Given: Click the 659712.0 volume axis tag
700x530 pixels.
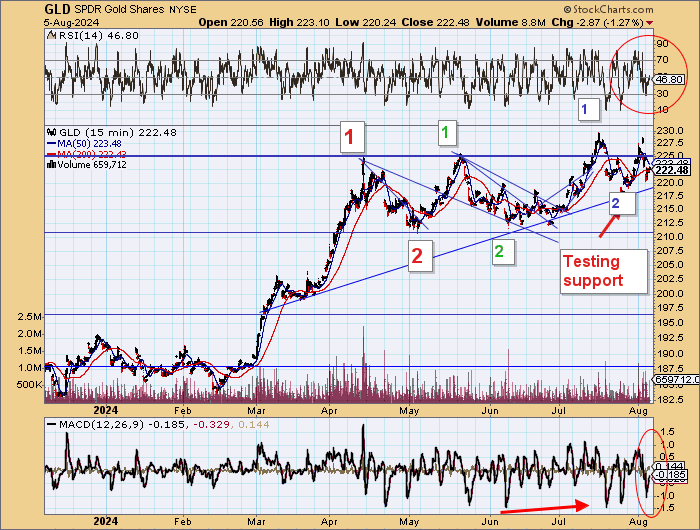Looking at the screenshot, I should coord(677,379).
